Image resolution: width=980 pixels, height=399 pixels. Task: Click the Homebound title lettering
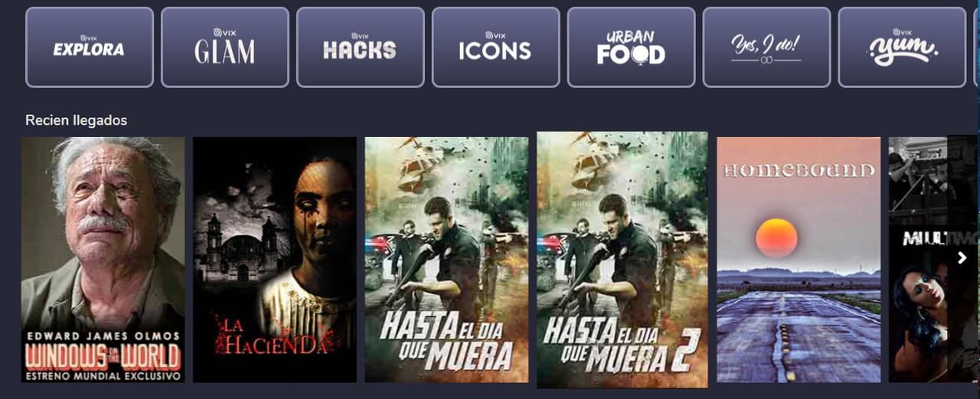click(799, 170)
